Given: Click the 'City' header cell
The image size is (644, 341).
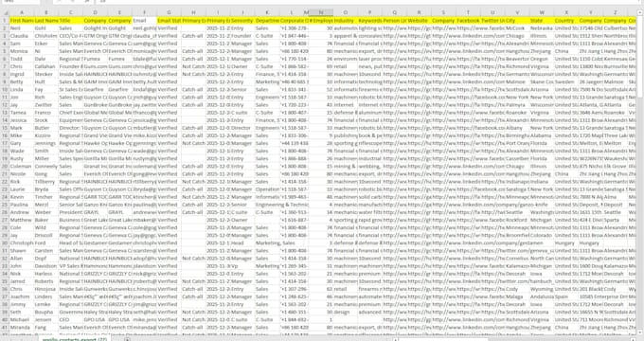Looking at the screenshot, I should point(517,21).
